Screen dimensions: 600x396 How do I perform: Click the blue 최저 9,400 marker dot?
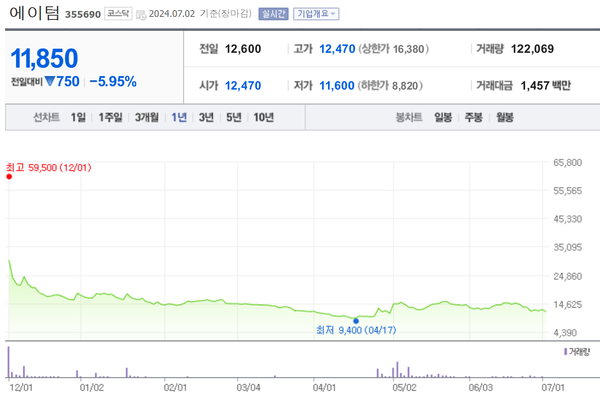point(356,321)
